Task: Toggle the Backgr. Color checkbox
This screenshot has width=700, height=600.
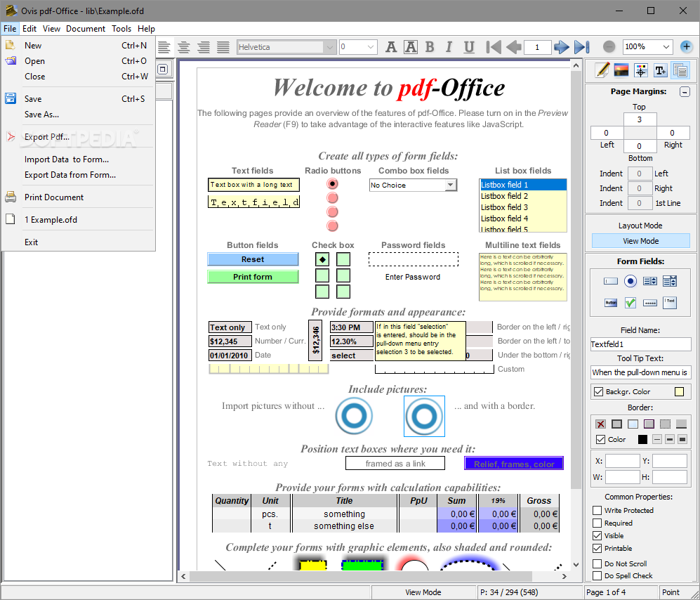Action: (x=599, y=392)
